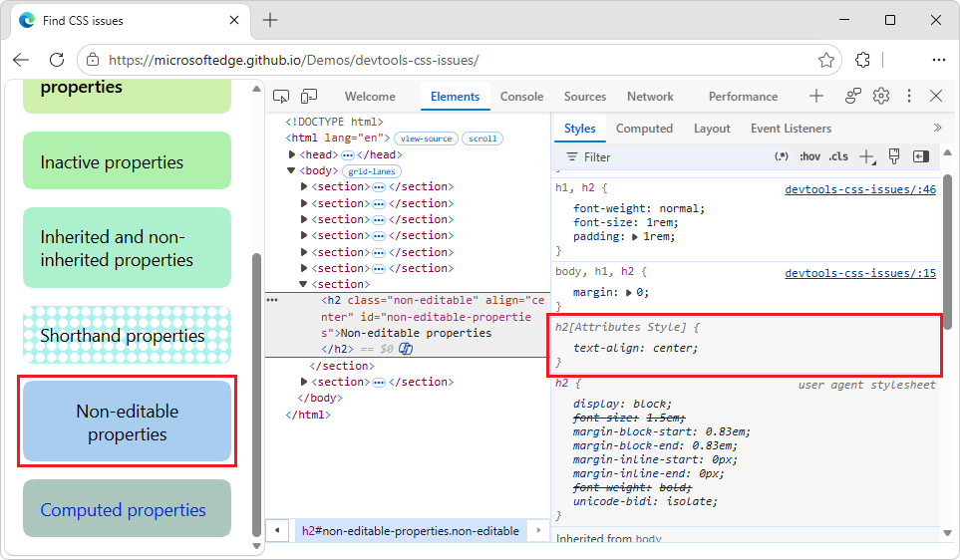Open devtools-css-issues/:15 source link

coord(860,274)
